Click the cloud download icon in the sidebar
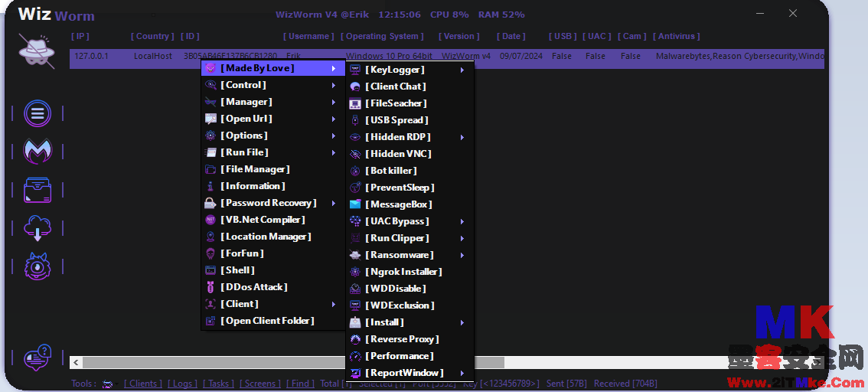Image resolution: width=868 pixels, height=392 pixels. [x=37, y=228]
